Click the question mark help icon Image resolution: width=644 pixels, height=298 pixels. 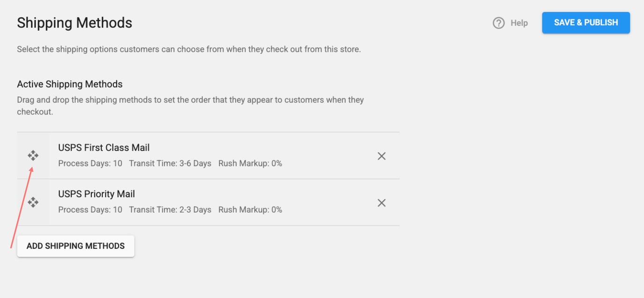498,23
